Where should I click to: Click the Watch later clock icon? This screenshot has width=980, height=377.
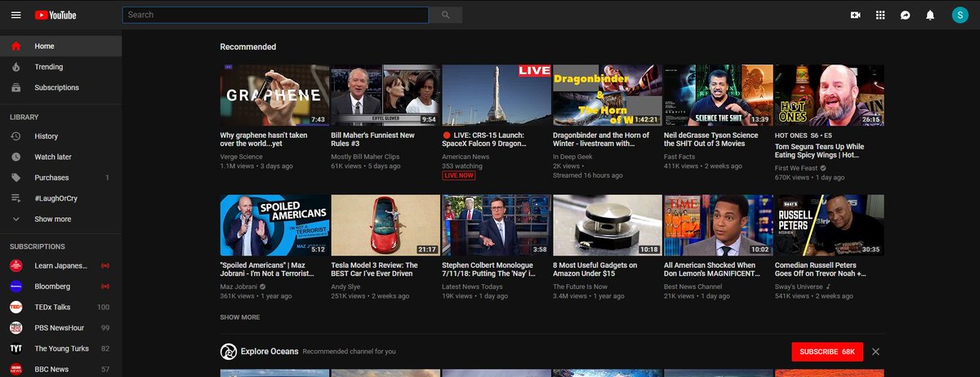16,157
